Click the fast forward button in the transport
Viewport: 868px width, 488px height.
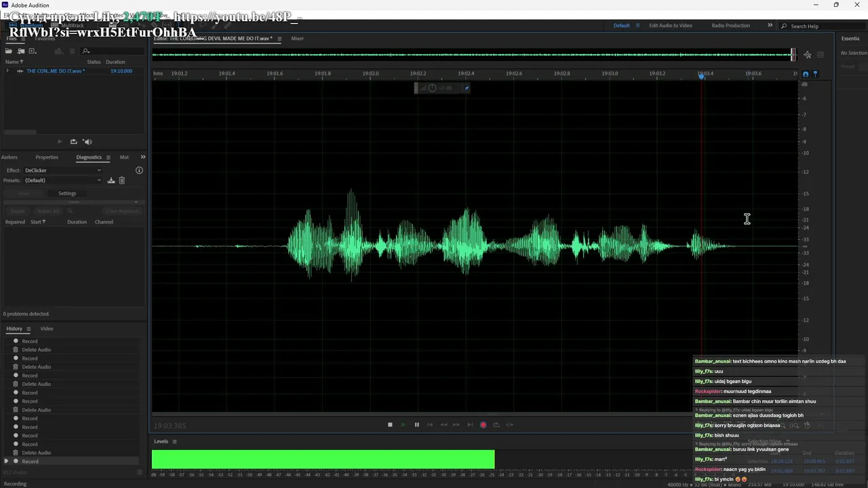(x=456, y=425)
